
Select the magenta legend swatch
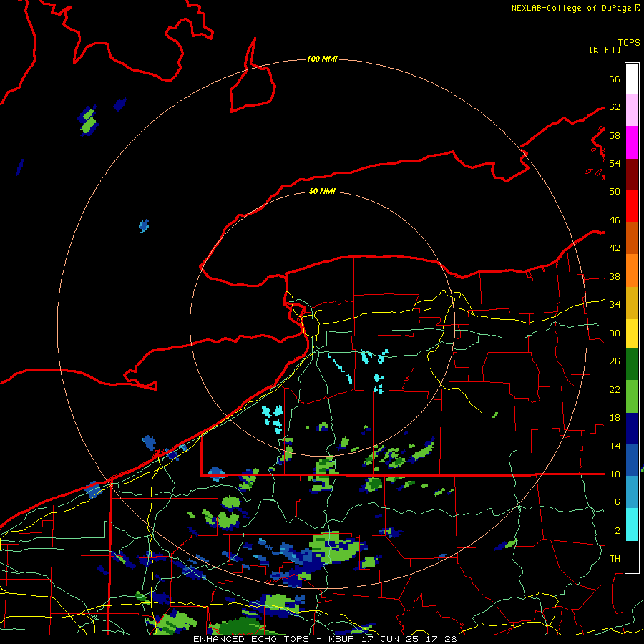pos(632,142)
